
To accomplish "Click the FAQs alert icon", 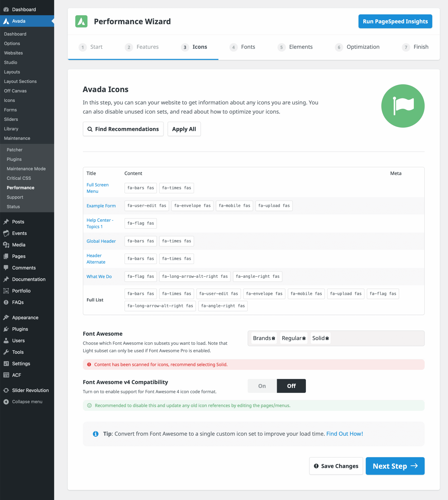I will click(6, 302).
